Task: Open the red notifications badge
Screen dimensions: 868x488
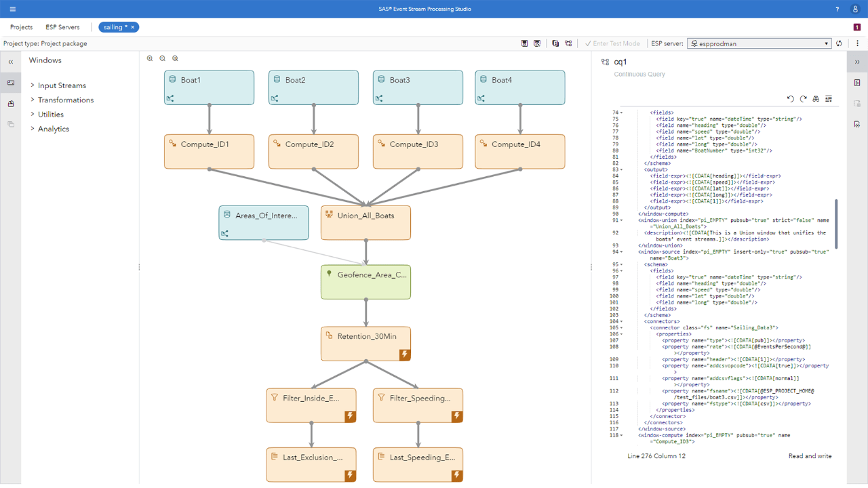Action: tap(857, 27)
